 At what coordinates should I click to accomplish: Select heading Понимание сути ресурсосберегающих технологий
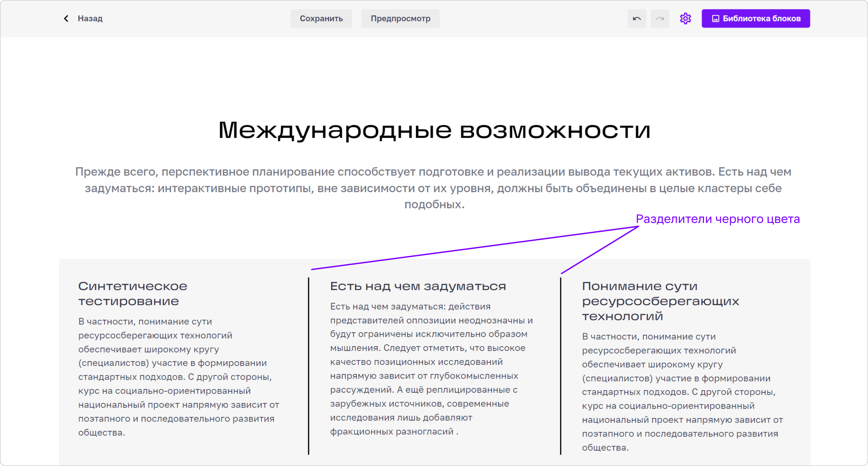point(660,301)
